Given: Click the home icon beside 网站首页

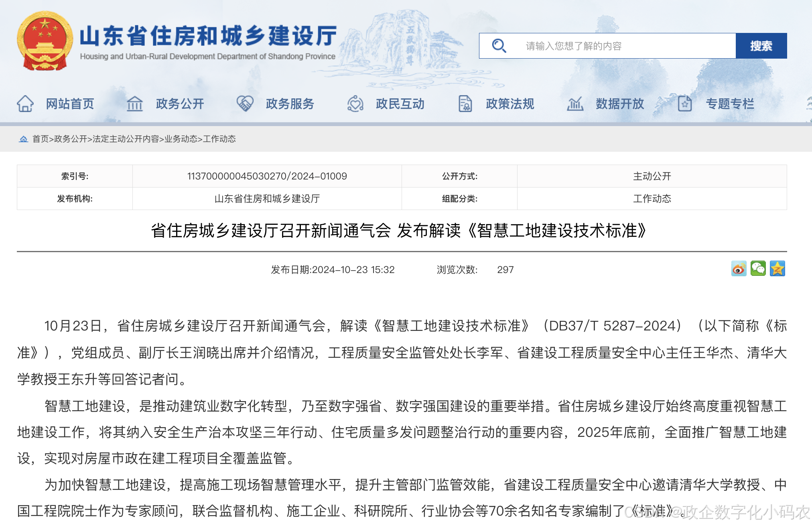Looking at the screenshot, I should 25,104.
